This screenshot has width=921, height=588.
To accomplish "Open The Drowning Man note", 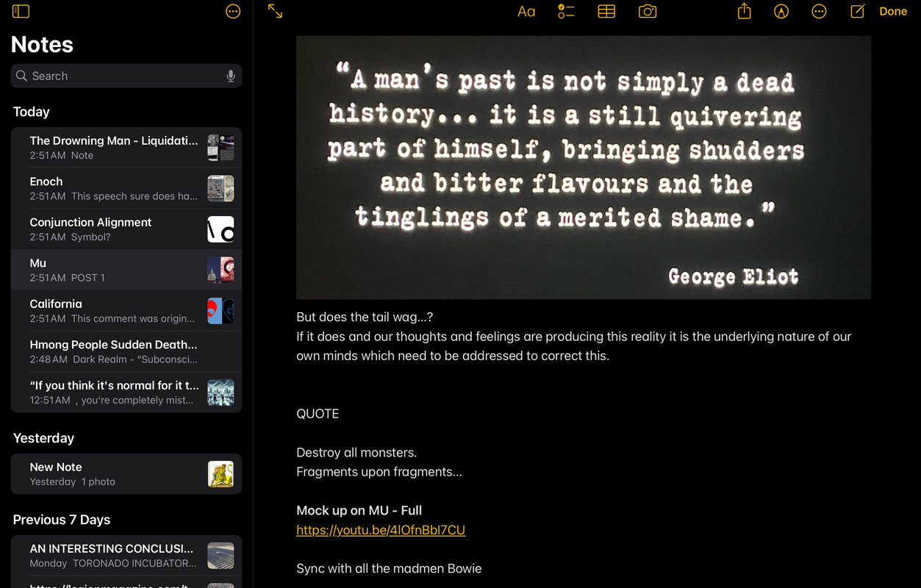I will pyautogui.click(x=126, y=148).
